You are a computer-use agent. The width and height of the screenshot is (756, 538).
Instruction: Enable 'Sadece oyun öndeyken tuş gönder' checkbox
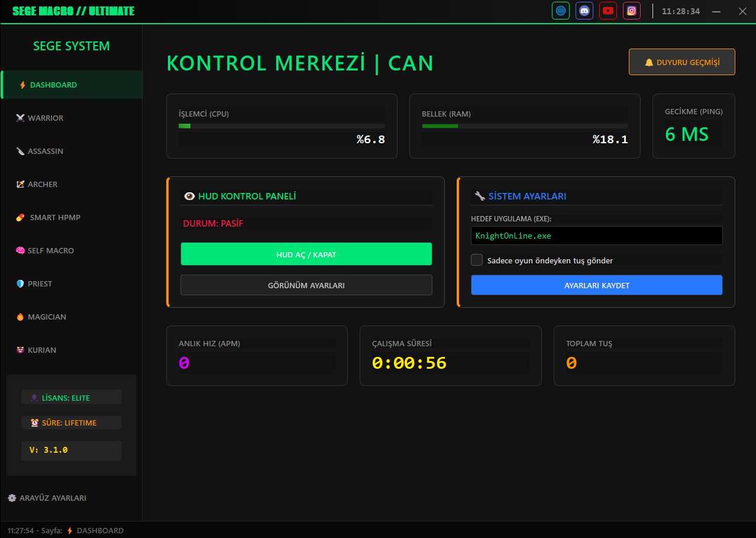pos(477,260)
